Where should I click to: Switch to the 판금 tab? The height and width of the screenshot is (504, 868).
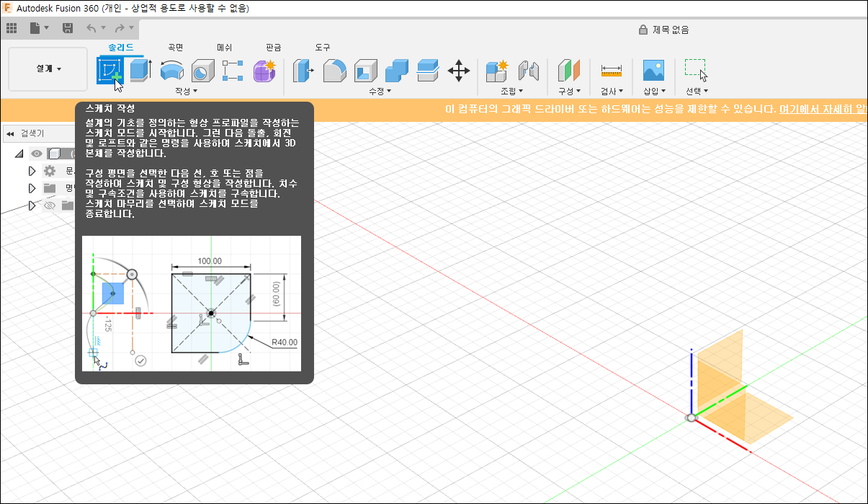(x=274, y=47)
